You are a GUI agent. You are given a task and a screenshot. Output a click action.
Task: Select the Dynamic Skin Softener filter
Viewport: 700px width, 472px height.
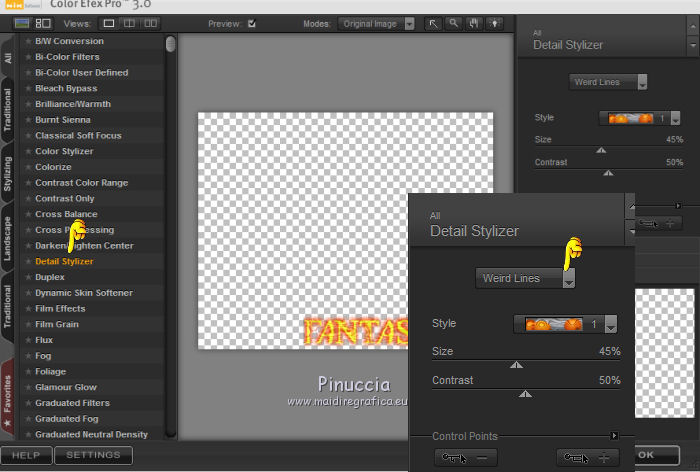point(84,293)
